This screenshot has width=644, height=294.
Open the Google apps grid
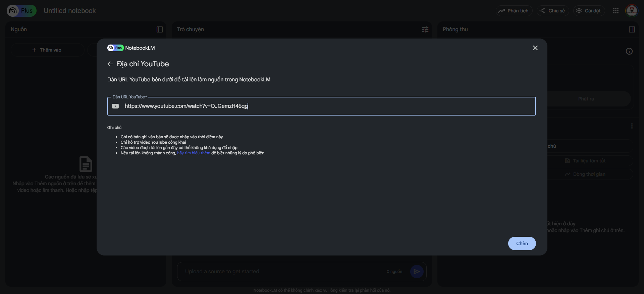pyautogui.click(x=615, y=11)
